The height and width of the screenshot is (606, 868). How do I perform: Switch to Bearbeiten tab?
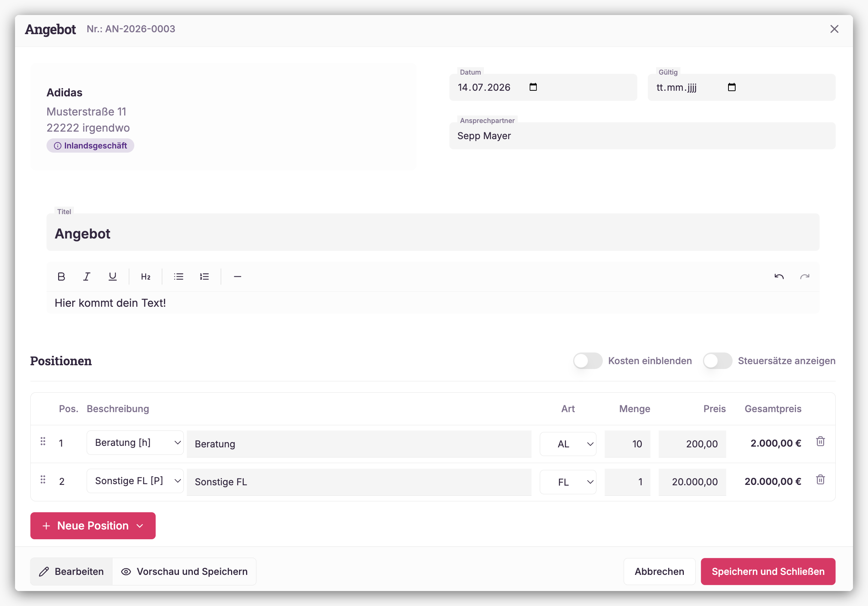click(71, 571)
